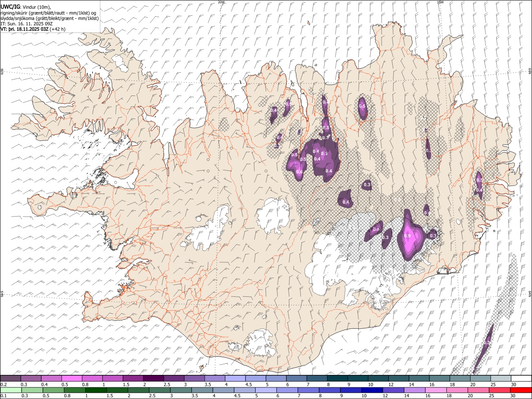
Task: Click the upper scale swatch labeled 0.3
Action: (x=31, y=378)
